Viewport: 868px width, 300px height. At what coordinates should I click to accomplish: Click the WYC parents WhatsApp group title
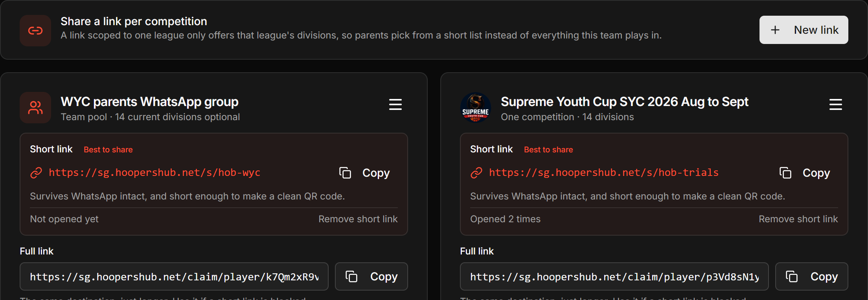pyautogui.click(x=149, y=102)
